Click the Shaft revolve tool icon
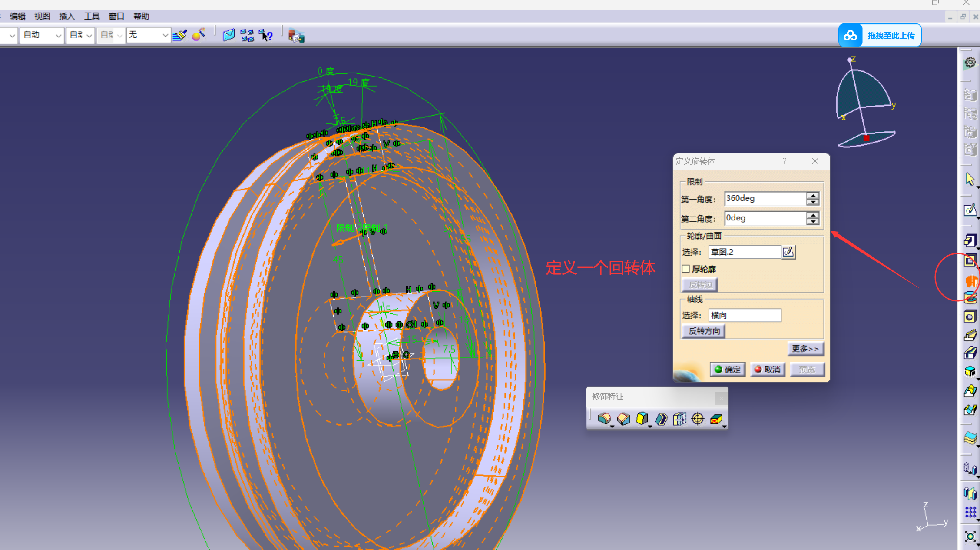 coord(971,280)
